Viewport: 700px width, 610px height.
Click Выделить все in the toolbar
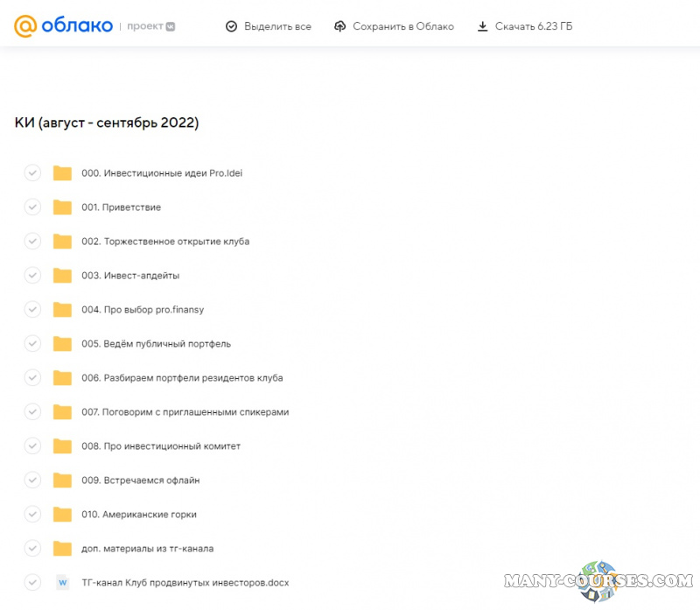(277, 26)
